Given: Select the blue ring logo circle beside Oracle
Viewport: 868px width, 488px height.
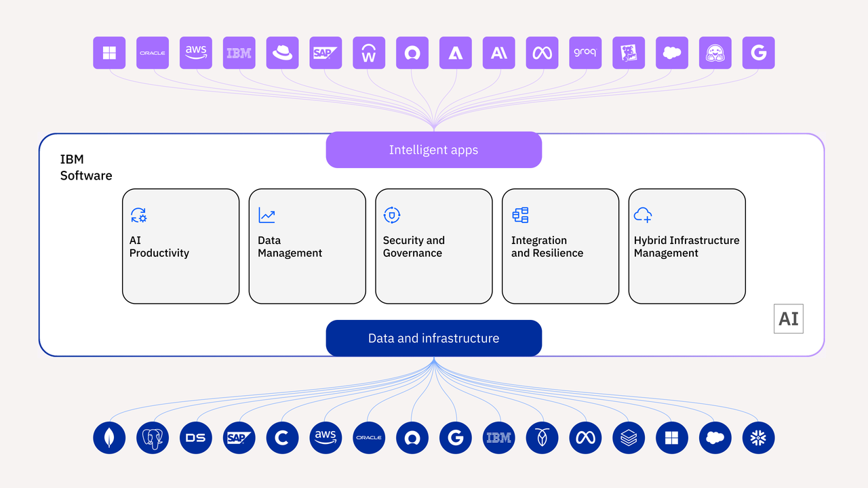Looking at the screenshot, I should click(x=412, y=438).
